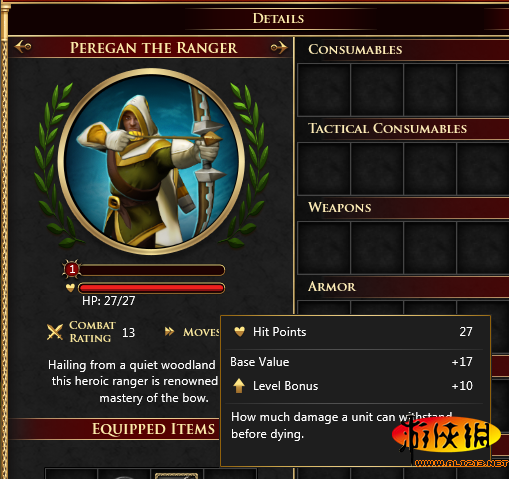Click the Combat Rating label

(92, 332)
